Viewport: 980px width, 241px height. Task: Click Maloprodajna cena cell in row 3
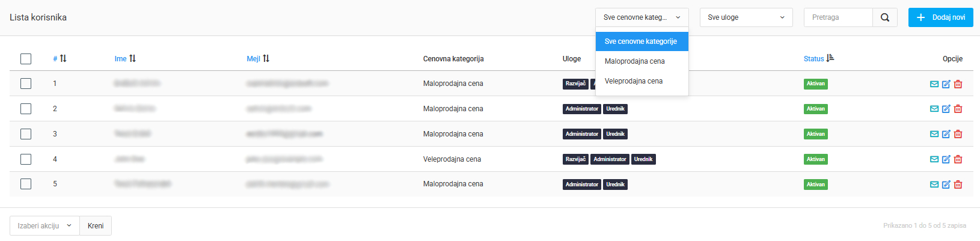[453, 134]
